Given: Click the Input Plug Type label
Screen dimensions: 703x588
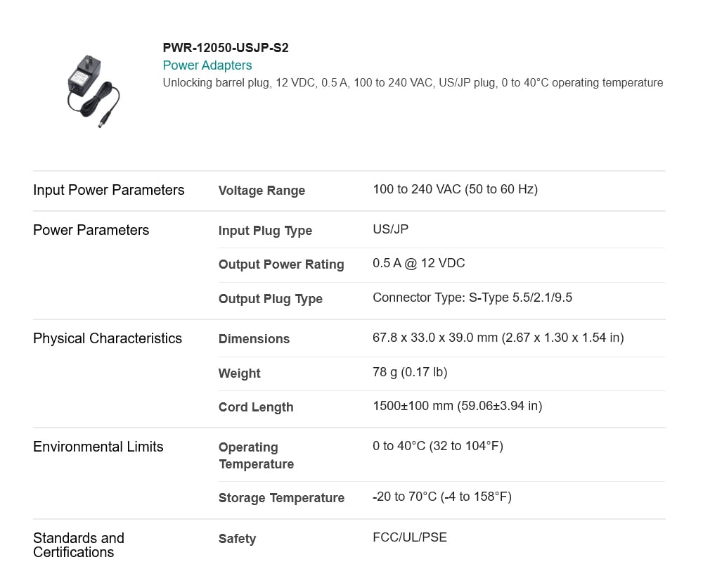Looking at the screenshot, I should coord(265,231).
